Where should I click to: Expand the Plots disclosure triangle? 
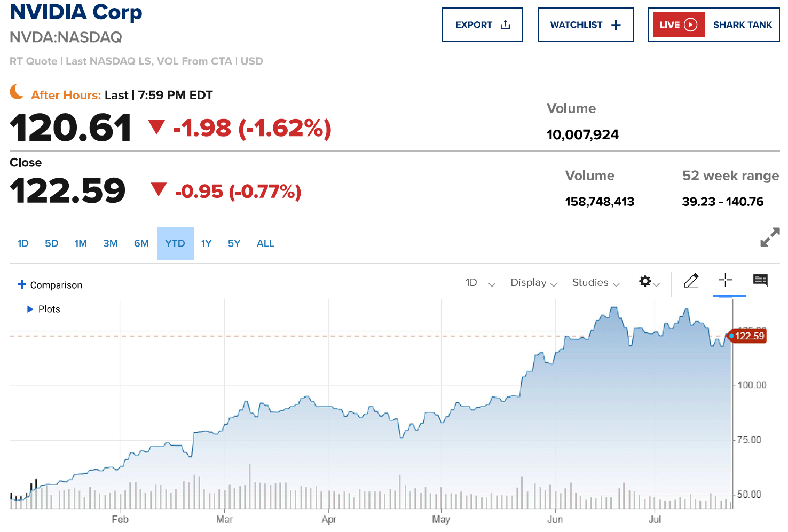(x=30, y=309)
